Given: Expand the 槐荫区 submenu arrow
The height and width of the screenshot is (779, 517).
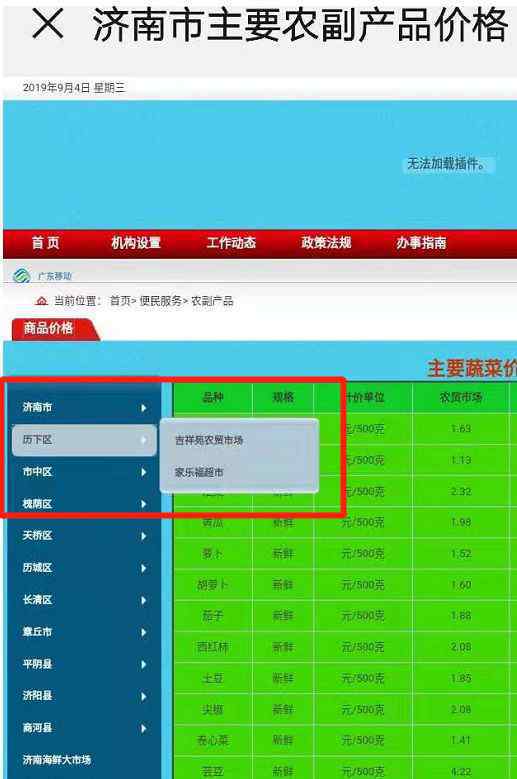Looking at the screenshot, I should pos(144,504).
